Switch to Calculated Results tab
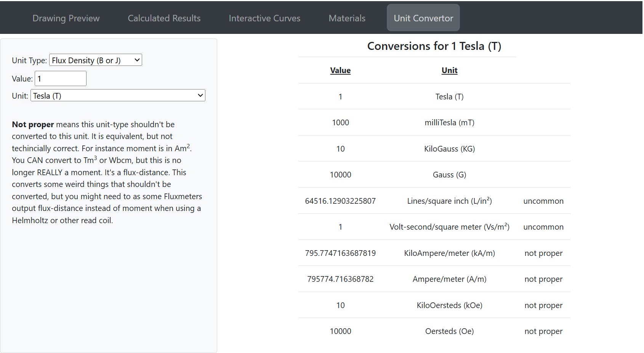 [x=164, y=18]
